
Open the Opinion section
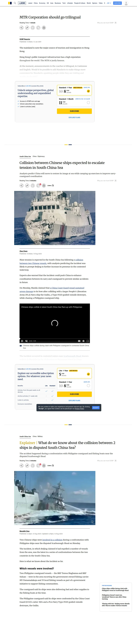click(95, 3)
